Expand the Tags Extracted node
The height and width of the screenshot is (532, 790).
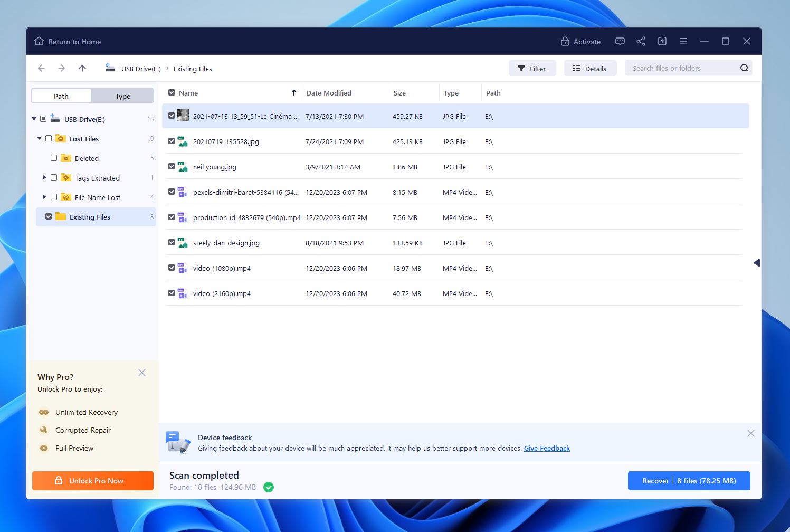tap(44, 177)
